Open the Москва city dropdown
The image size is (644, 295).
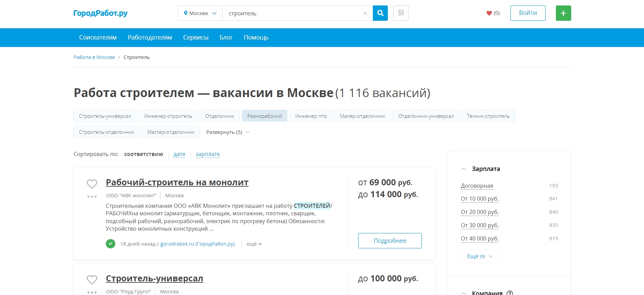(200, 13)
